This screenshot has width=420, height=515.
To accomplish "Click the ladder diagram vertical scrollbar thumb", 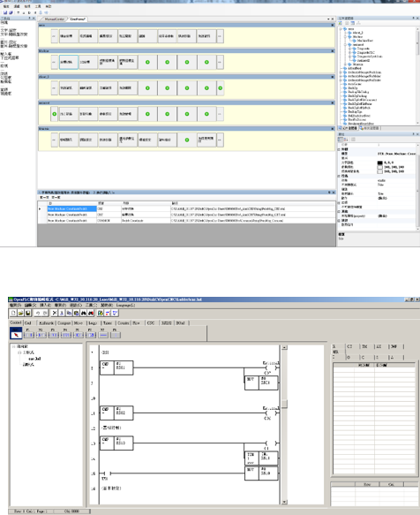I will [x=284, y=404].
